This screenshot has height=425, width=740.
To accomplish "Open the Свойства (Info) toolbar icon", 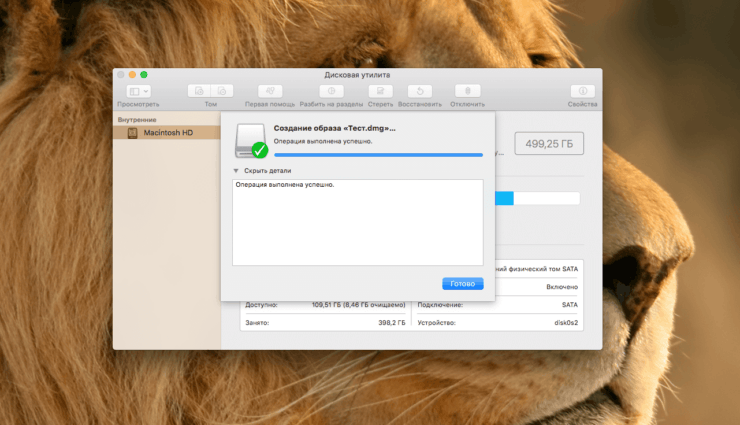I will click(582, 91).
